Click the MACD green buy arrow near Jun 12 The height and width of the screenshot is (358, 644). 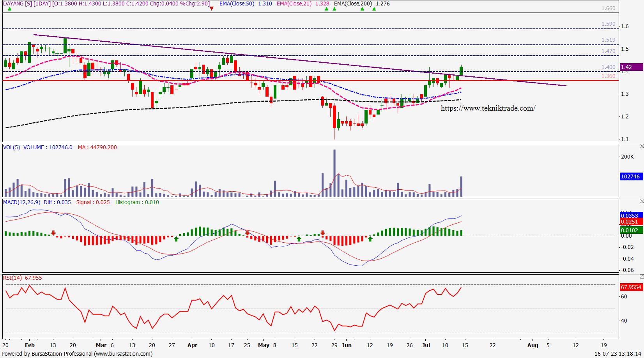[370, 239]
